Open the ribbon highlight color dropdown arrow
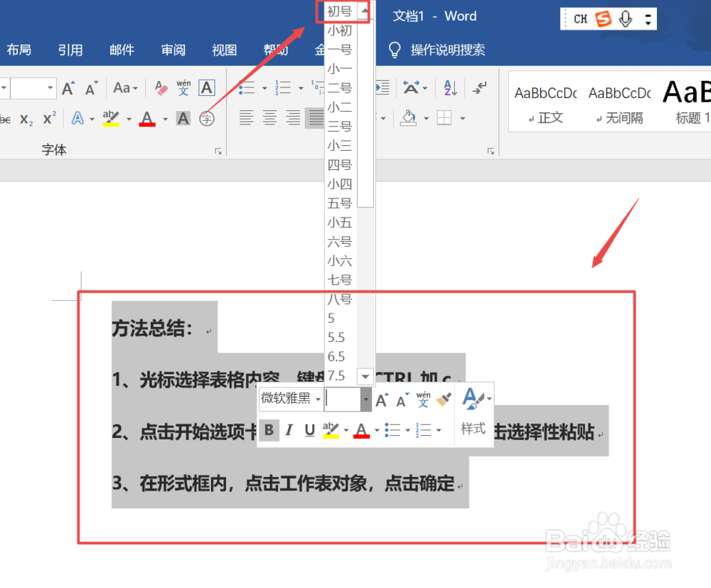 [x=129, y=119]
